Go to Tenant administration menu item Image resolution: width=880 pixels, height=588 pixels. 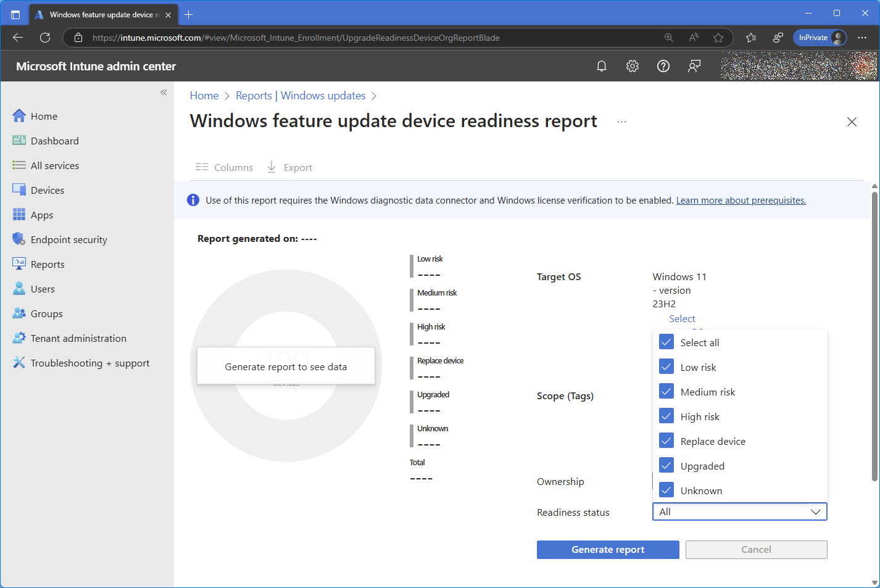pyautogui.click(x=78, y=339)
